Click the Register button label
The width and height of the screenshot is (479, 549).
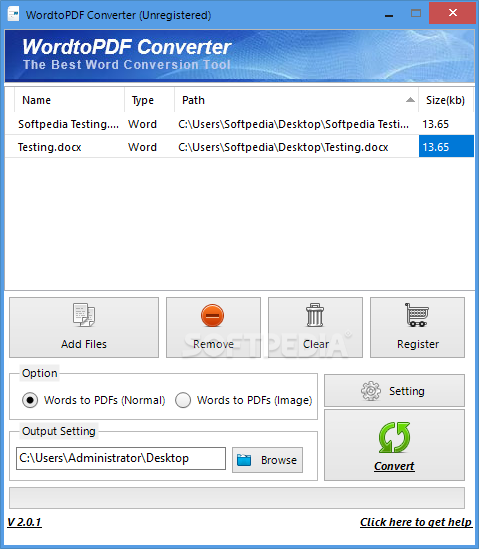coord(418,344)
